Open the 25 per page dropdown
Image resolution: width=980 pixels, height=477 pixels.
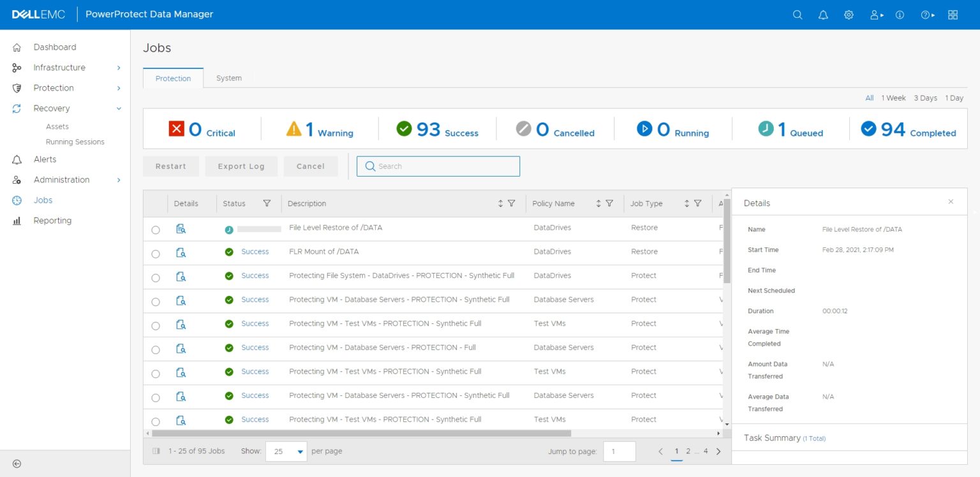coord(286,451)
